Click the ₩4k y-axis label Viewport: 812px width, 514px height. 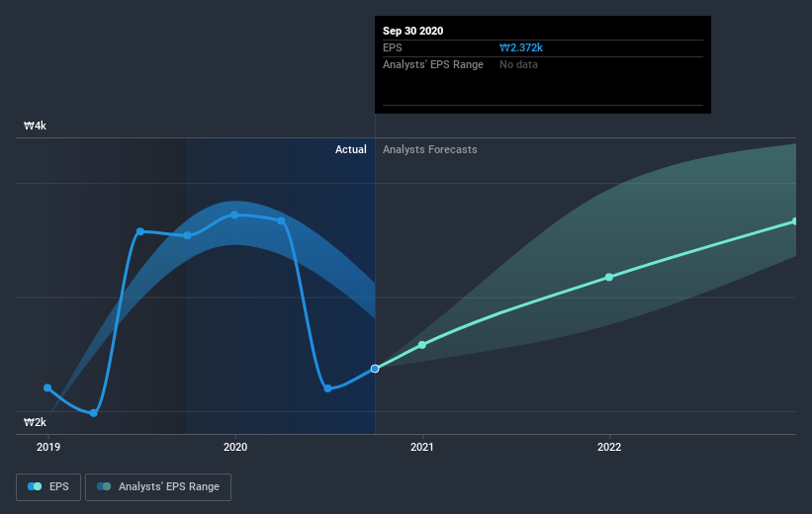pos(36,126)
